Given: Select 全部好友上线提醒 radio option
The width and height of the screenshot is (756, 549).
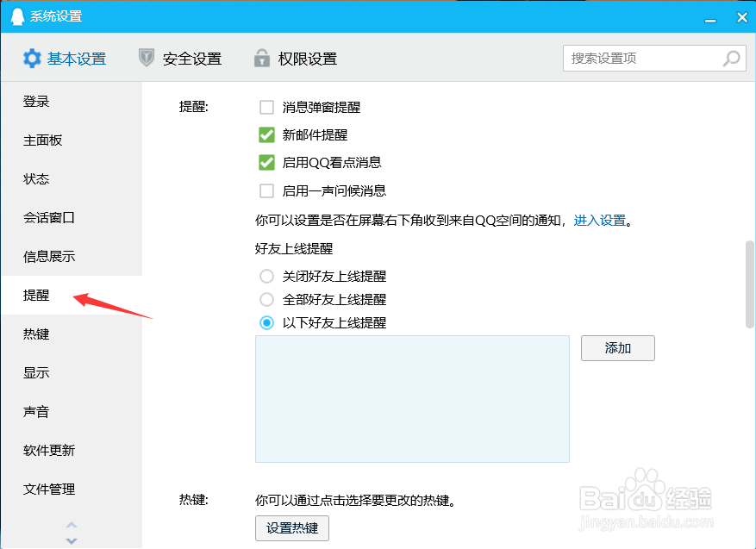Looking at the screenshot, I should [x=266, y=299].
